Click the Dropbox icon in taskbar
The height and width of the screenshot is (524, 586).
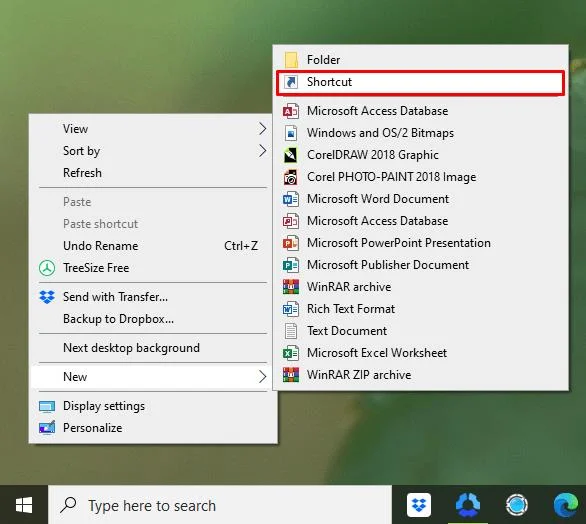pos(419,505)
